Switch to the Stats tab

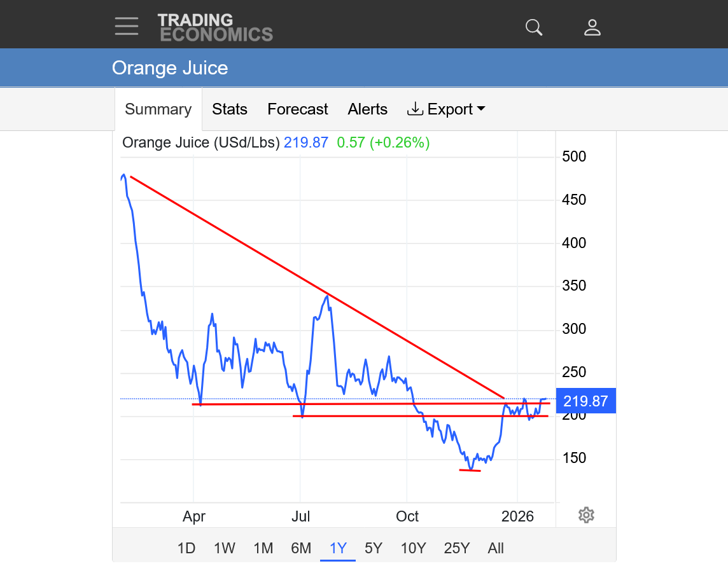pos(230,109)
